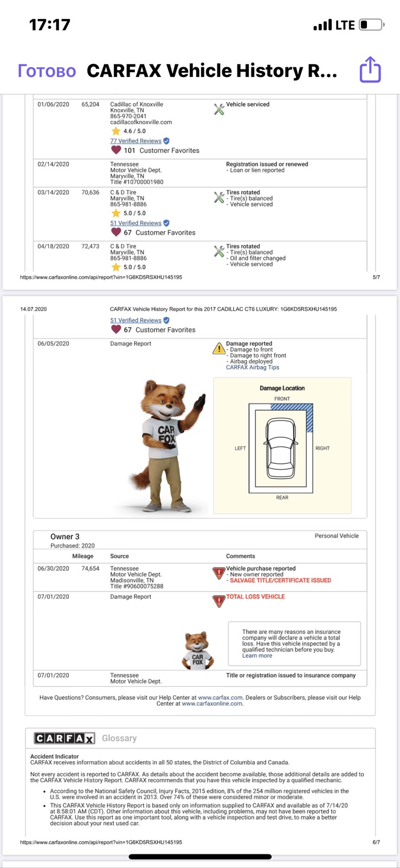Viewport: 400px width, 868px height.
Task: Open 77 Verified Reviews for Cadillac of Knoxville
Action: [x=136, y=141]
